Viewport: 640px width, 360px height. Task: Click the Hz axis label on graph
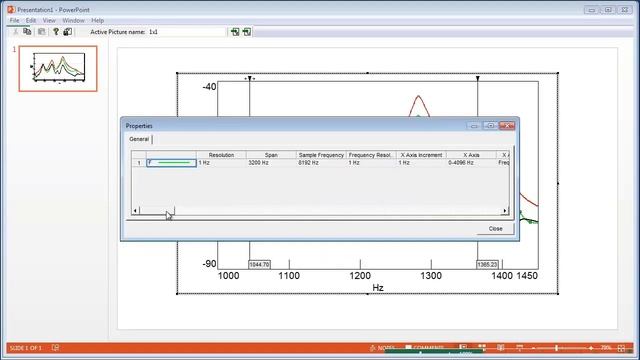[378, 288]
